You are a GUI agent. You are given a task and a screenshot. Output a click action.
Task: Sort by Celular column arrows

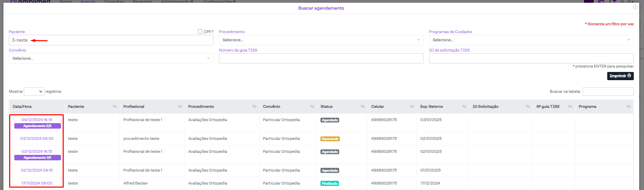[411, 107]
